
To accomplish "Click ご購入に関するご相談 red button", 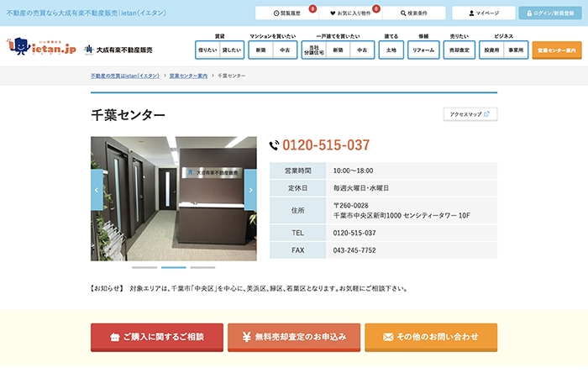I will pyautogui.click(x=157, y=338).
